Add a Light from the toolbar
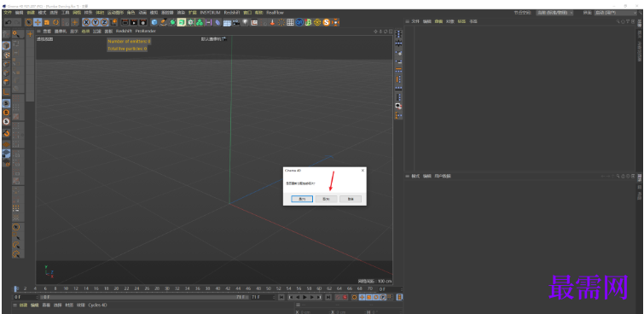644x314 pixels. pos(245,22)
